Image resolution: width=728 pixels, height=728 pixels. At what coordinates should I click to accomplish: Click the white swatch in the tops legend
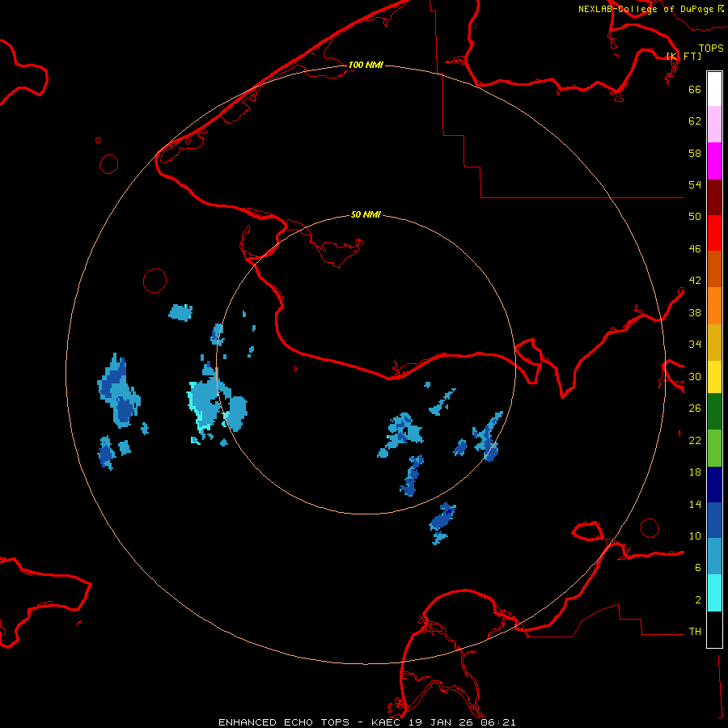pyautogui.click(x=714, y=89)
